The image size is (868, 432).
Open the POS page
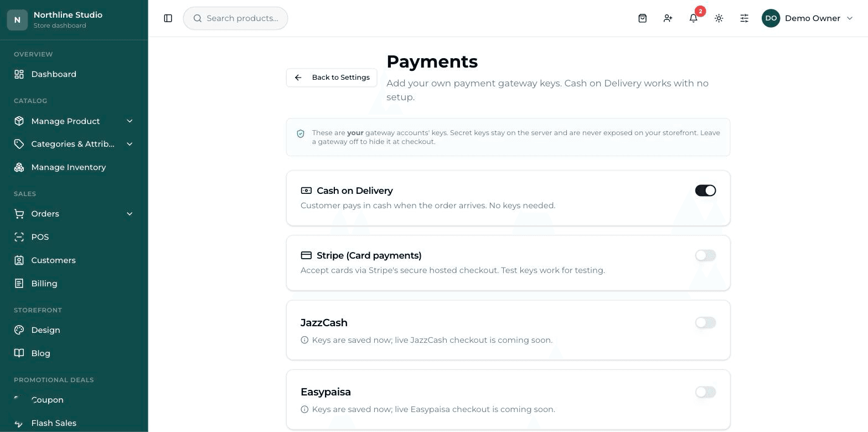click(74, 237)
